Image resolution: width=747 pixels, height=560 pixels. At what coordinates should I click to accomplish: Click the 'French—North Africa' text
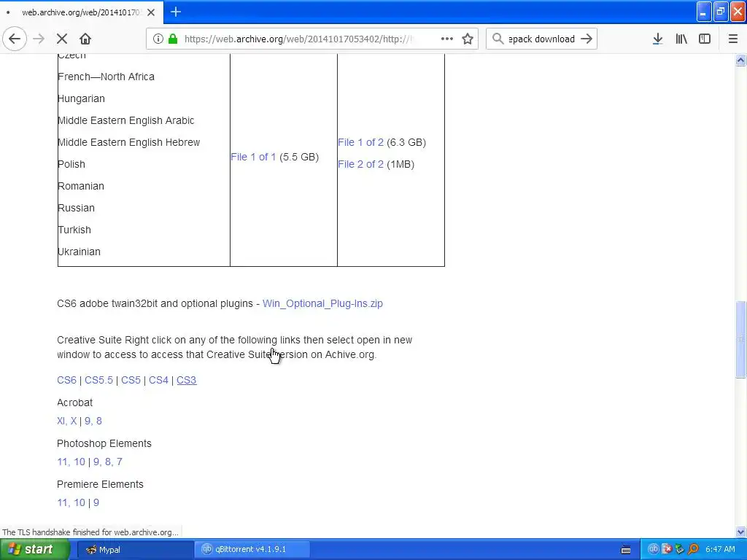click(106, 77)
